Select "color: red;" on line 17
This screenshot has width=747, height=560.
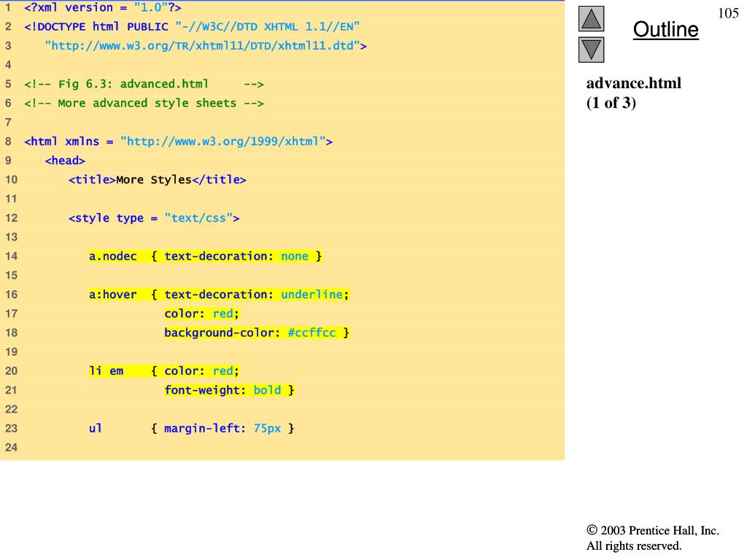[x=201, y=314]
